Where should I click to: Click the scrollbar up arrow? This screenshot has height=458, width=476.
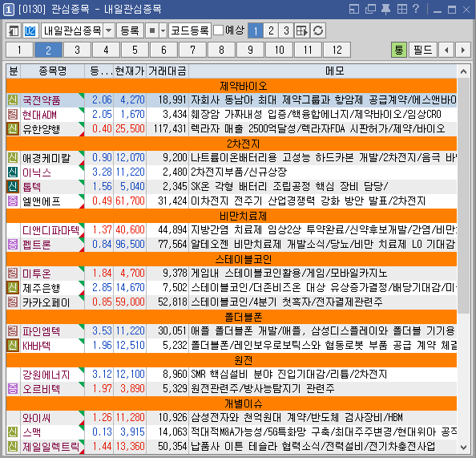pyautogui.click(x=463, y=71)
